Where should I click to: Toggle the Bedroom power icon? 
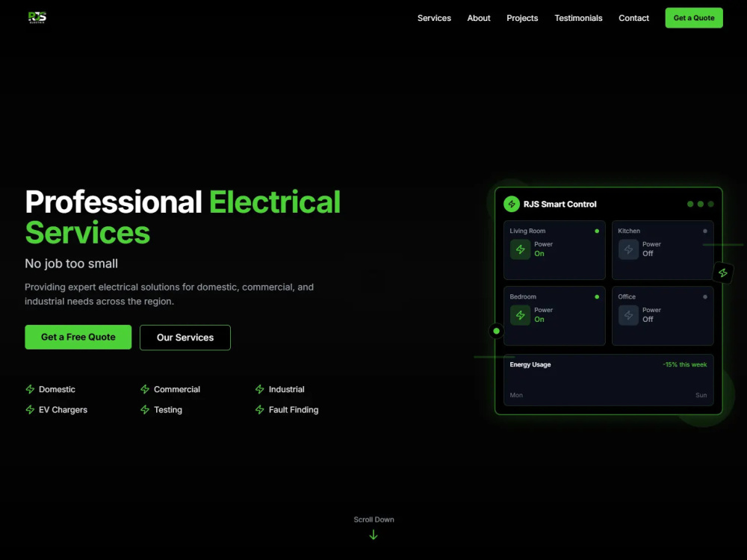coord(520,315)
